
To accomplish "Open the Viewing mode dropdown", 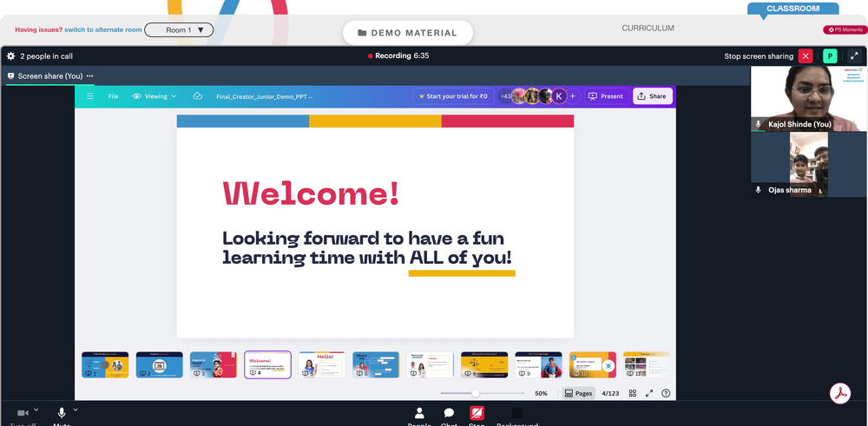I will pyautogui.click(x=155, y=96).
